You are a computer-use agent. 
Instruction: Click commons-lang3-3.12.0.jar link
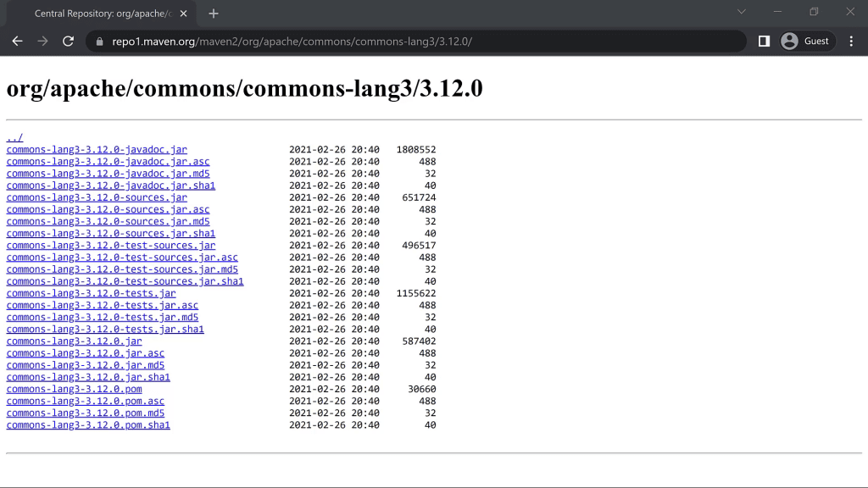(x=74, y=341)
